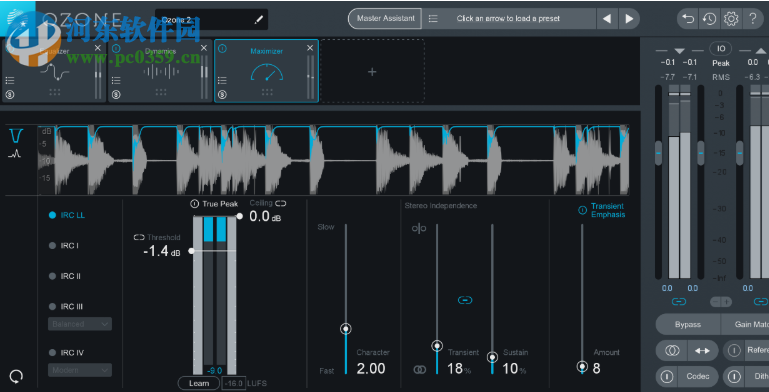Screen dimensions: 769x392
Task: Click the Ceiling level handle
Action: [x=240, y=216]
